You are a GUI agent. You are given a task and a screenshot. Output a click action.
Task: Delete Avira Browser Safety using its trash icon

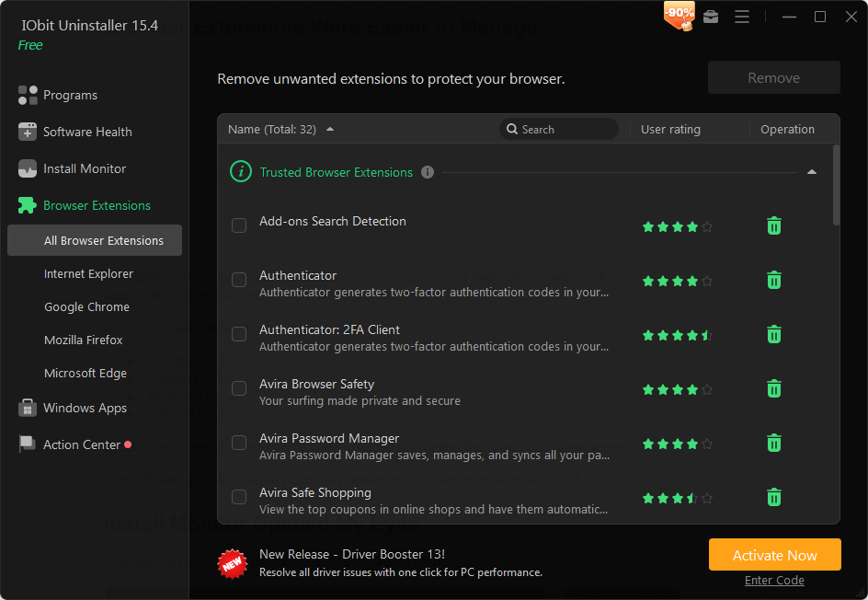(774, 389)
